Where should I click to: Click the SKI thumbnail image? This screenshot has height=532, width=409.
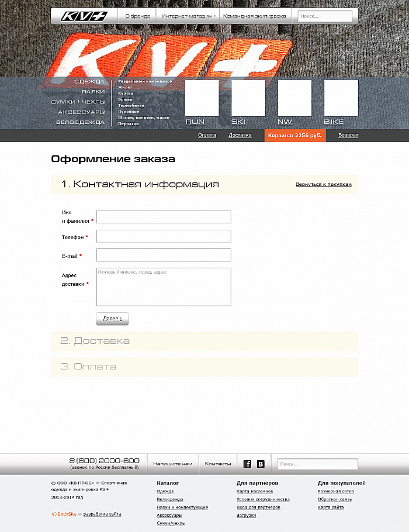[x=248, y=98]
